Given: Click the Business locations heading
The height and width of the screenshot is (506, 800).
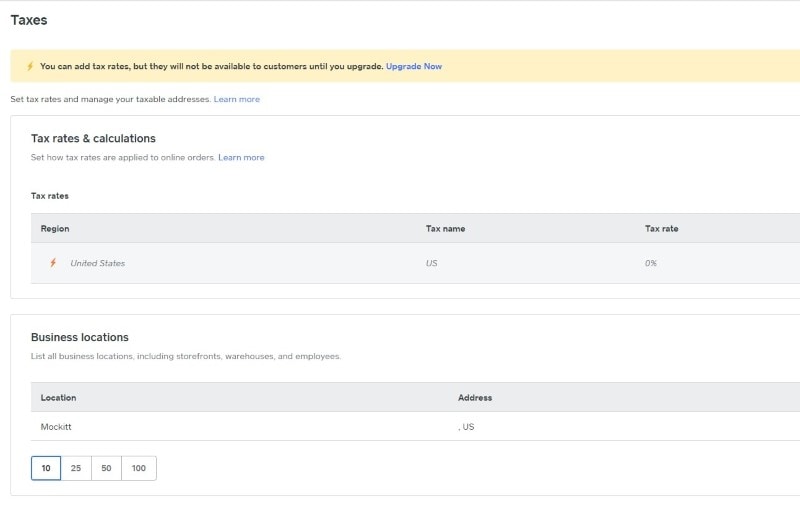Looking at the screenshot, I should (80, 337).
